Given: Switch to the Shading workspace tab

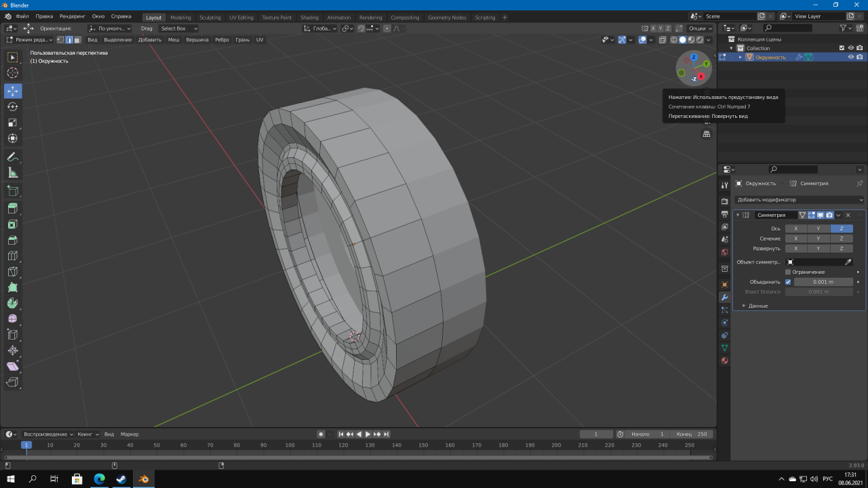Looking at the screenshot, I should click(309, 18).
